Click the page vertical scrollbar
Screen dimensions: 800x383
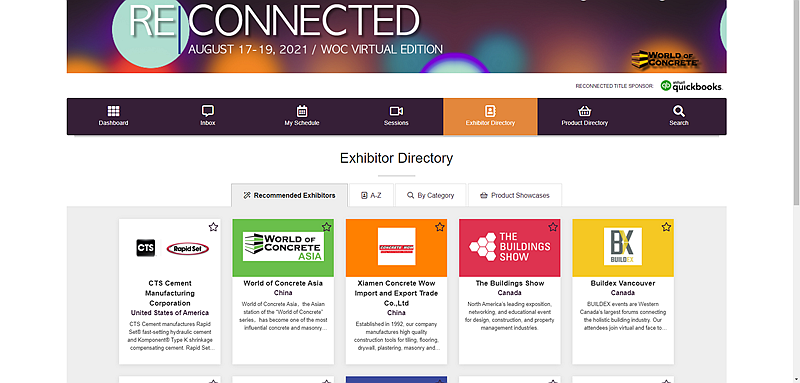pyautogui.click(x=796, y=102)
